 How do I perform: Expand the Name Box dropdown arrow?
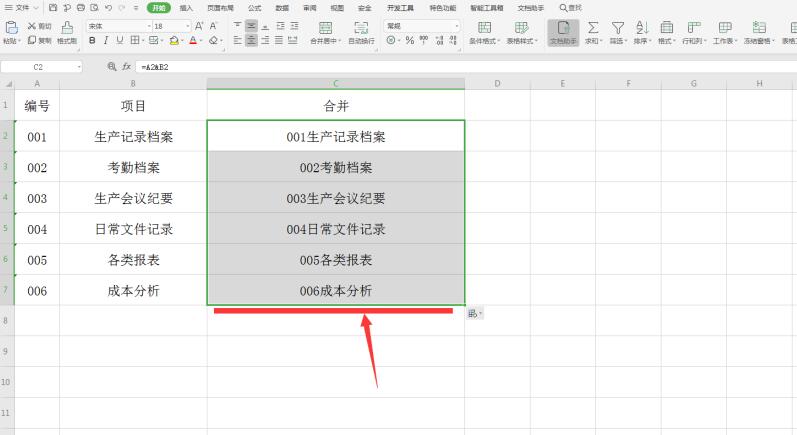click(x=79, y=67)
